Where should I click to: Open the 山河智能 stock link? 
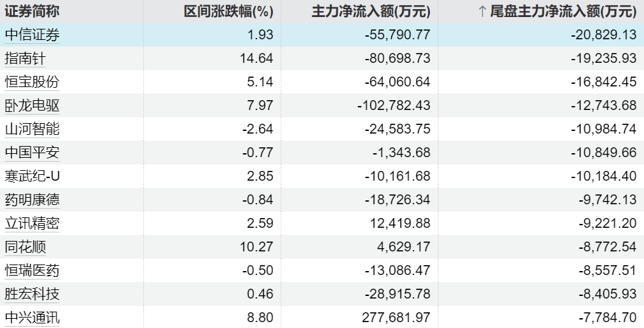(32, 129)
